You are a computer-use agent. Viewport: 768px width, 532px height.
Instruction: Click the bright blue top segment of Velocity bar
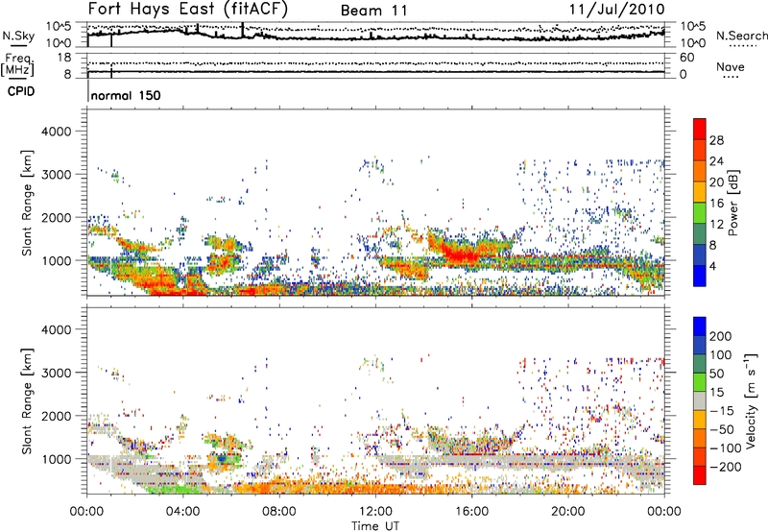click(700, 326)
